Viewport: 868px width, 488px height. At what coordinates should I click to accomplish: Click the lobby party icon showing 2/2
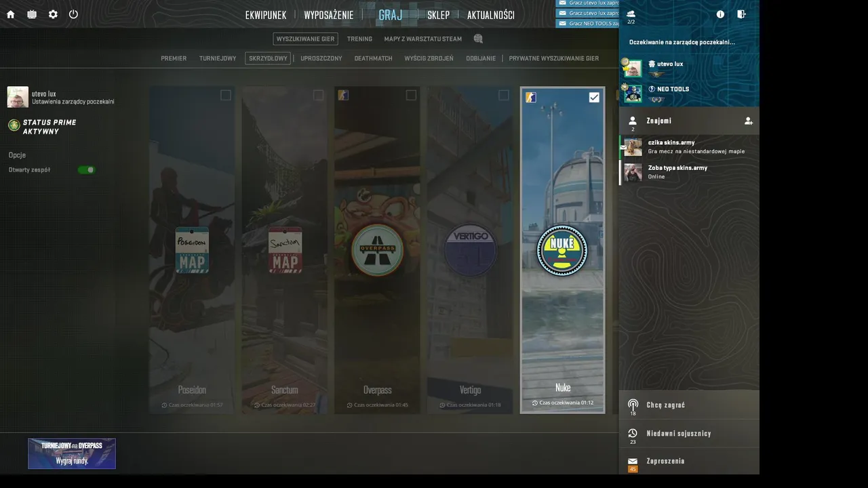(631, 14)
